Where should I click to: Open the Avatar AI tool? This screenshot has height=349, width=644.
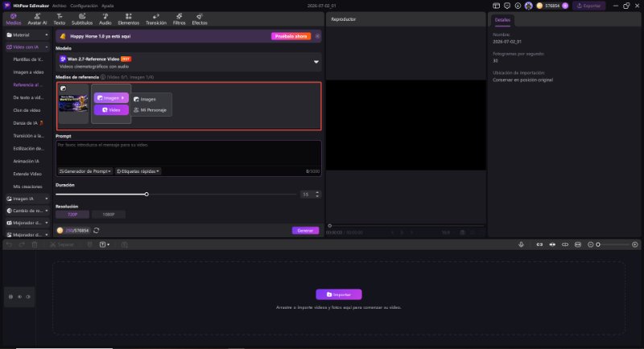(37, 19)
